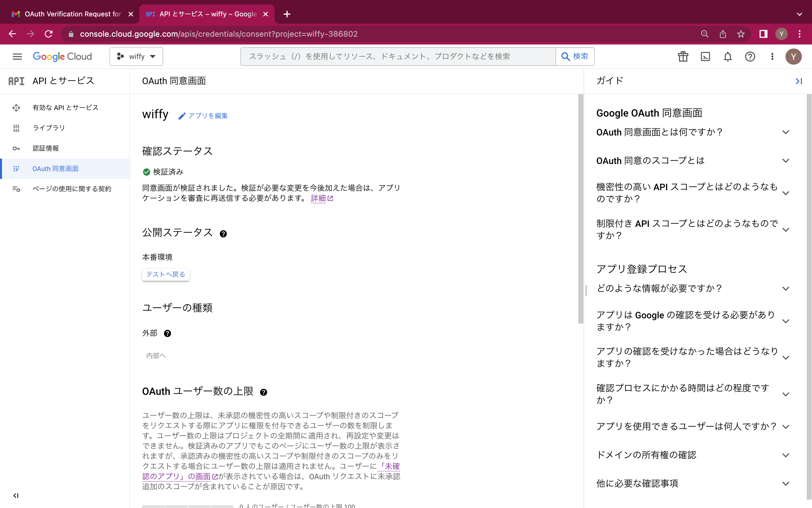This screenshot has height=508, width=812.
Task: Open the notifications bell
Action: click(x=727, y=56)
